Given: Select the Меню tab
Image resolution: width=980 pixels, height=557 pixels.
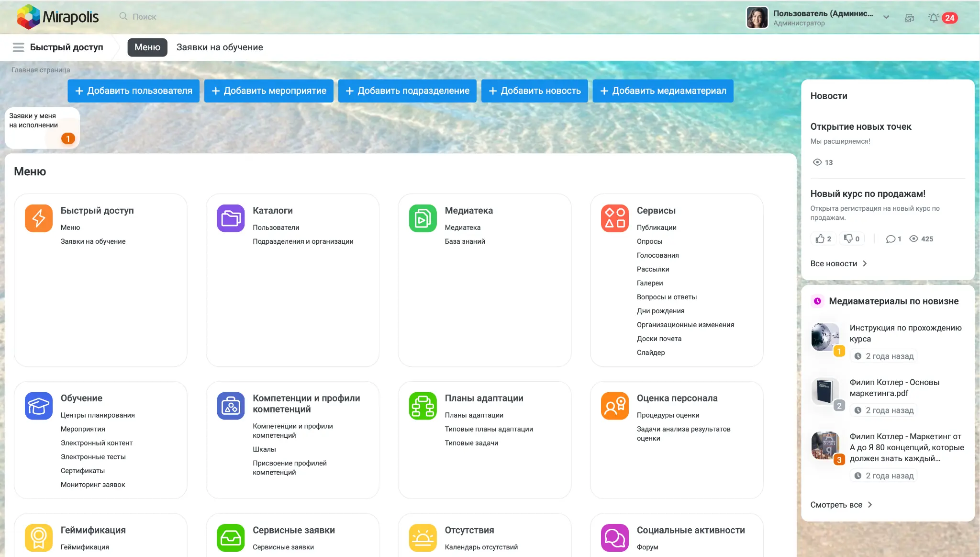Looking at the screenshot, I should (147, 47).
